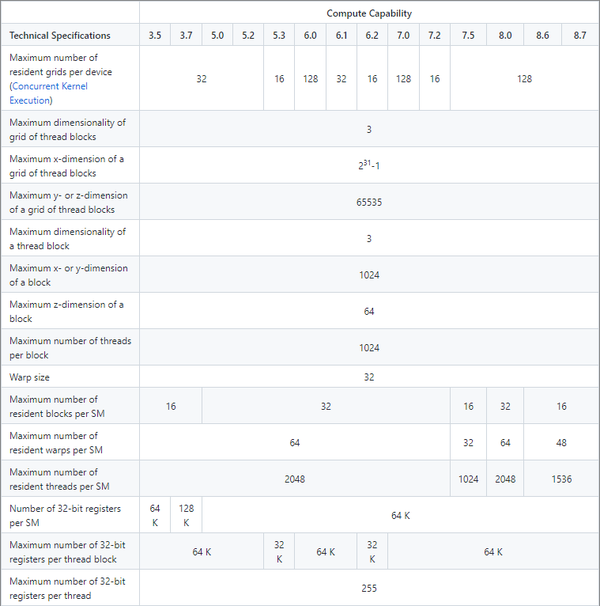Click the 2³¹-1 value cell

click(x=368, y=165)
